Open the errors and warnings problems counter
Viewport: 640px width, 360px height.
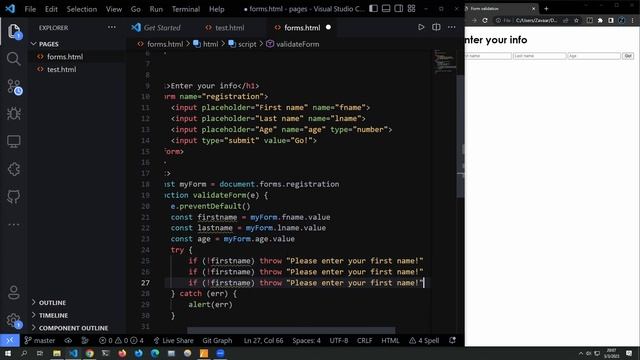coord(121,340)
